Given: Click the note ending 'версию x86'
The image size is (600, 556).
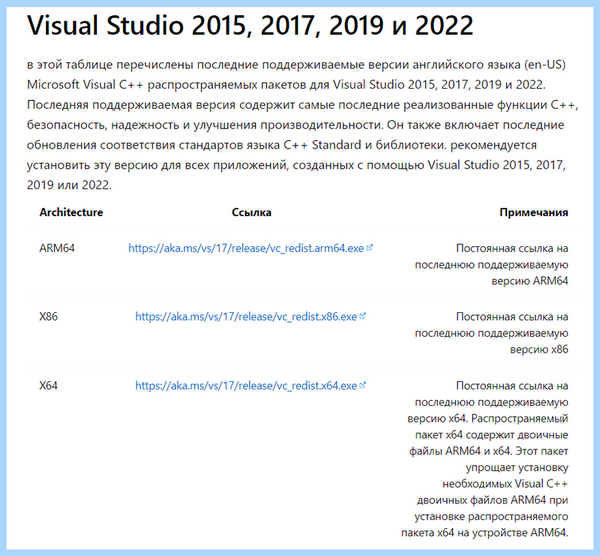Looking at the screenshot, I should pyautogui.click(x=492, y=333).
